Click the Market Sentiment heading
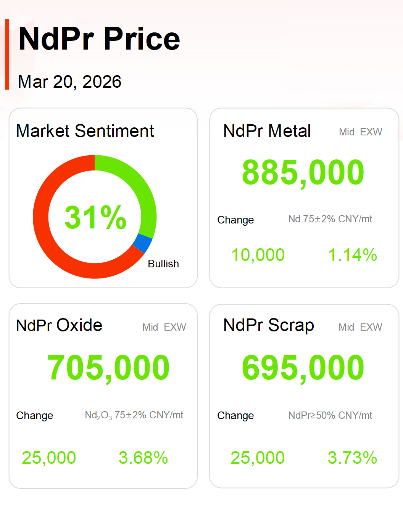 click(x=85, y=131)
